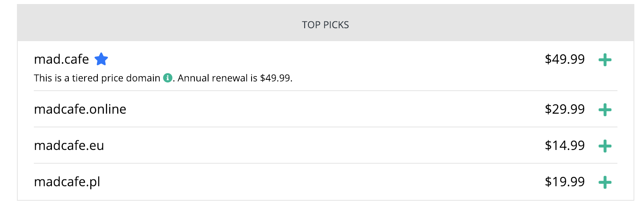Screen dimensions: 644x208
Task: Click the blue star beside mad.cafe
Action: pyautogui.click(x=101, y=59)
